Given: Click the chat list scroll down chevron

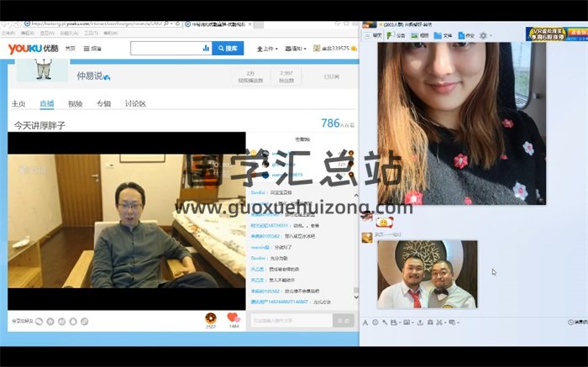Looking at the screenshot, I should (356, 297).
